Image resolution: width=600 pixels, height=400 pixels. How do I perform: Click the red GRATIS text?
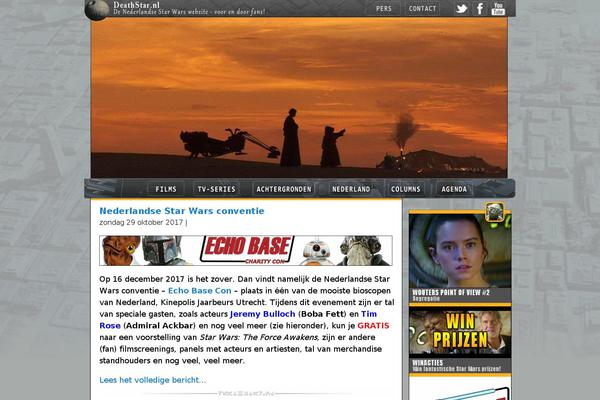[x=373, y=326]
